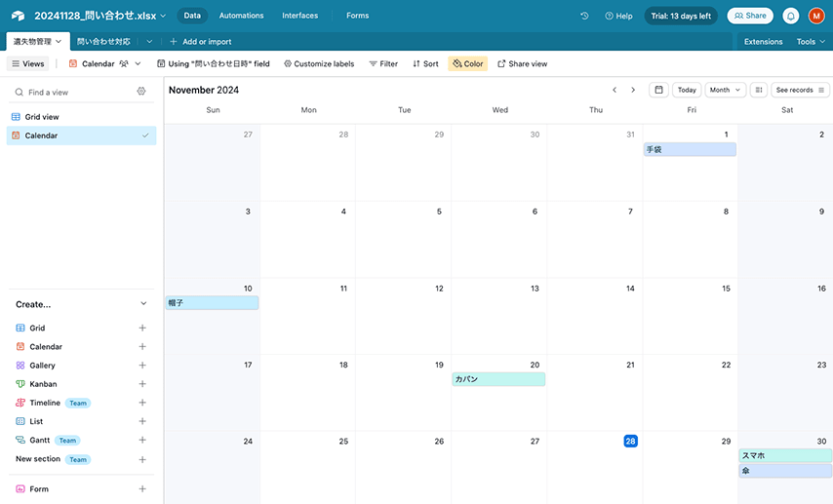
Task: Collapse the Create... section chevron
Action: [x=143, y=304]
